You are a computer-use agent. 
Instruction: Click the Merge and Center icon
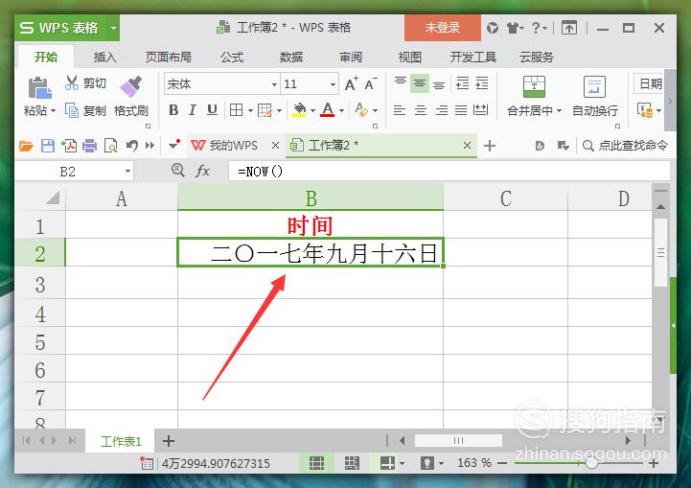(x=534, y=86)
